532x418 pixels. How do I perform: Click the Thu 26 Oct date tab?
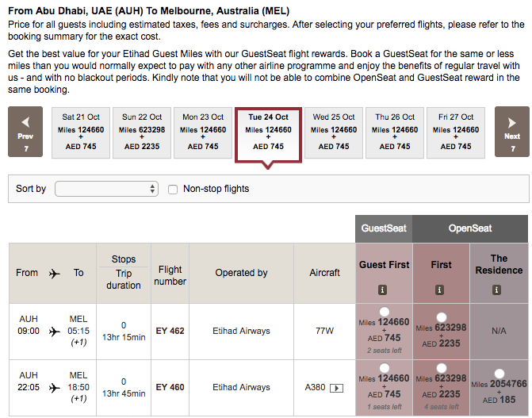pos(394,132)
